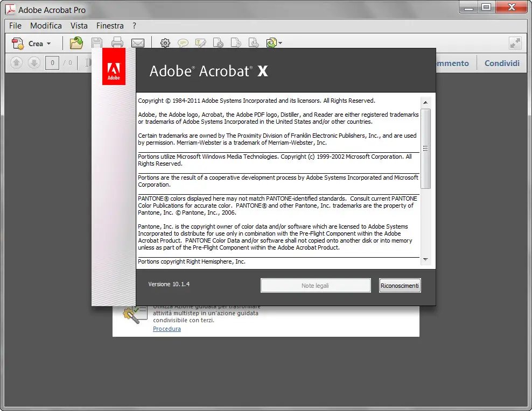Click the page number input field
The image size is (532, 411).
click(52, 63)
